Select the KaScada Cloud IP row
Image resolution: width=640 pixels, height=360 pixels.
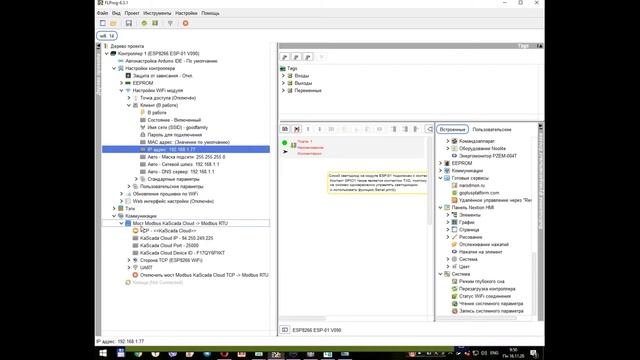176,238
